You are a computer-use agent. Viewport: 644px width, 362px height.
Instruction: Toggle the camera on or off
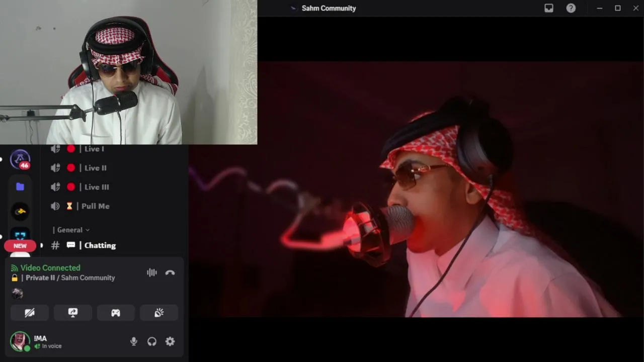[x=30, y=313]
